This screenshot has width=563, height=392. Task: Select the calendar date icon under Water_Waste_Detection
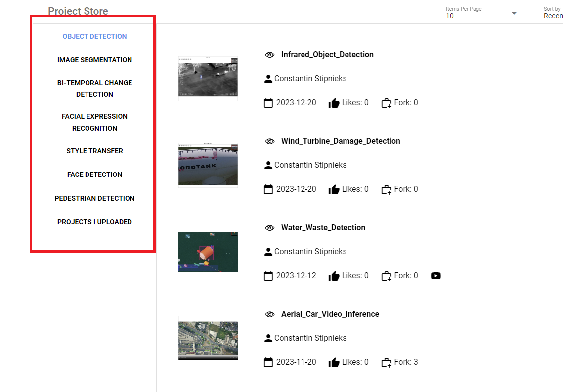pos(268,275)
